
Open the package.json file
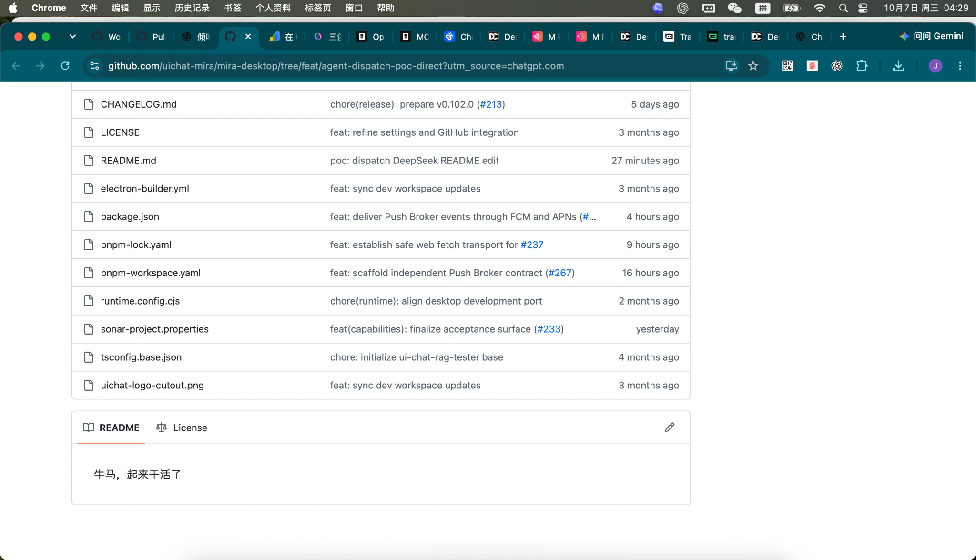(130, 217)
